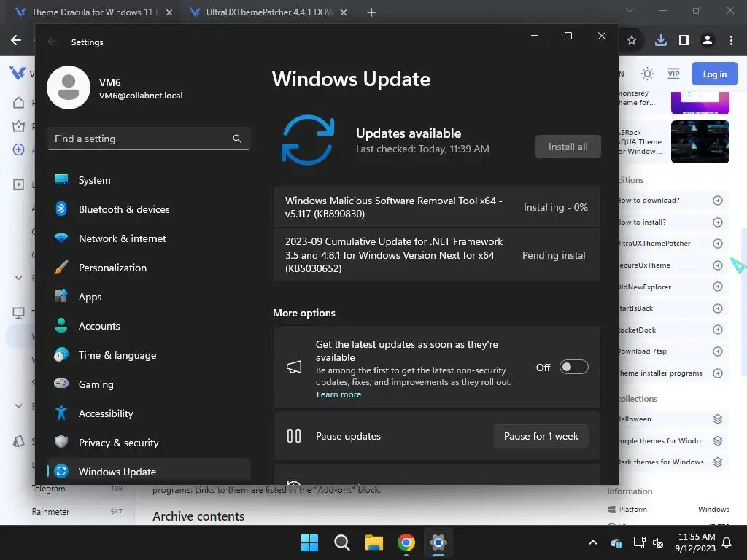Open taskbar Search
This screenshot has width=747, height=560.
pos(341,542)
